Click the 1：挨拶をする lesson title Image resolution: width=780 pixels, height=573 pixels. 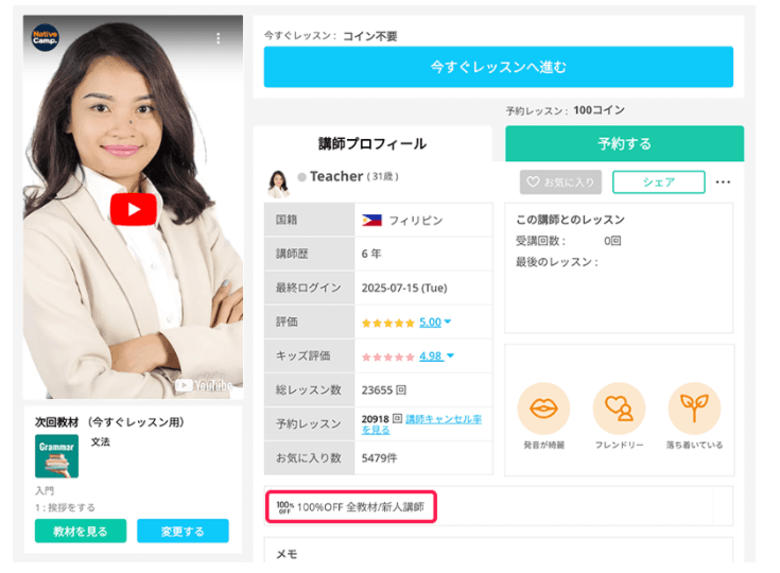65,507
